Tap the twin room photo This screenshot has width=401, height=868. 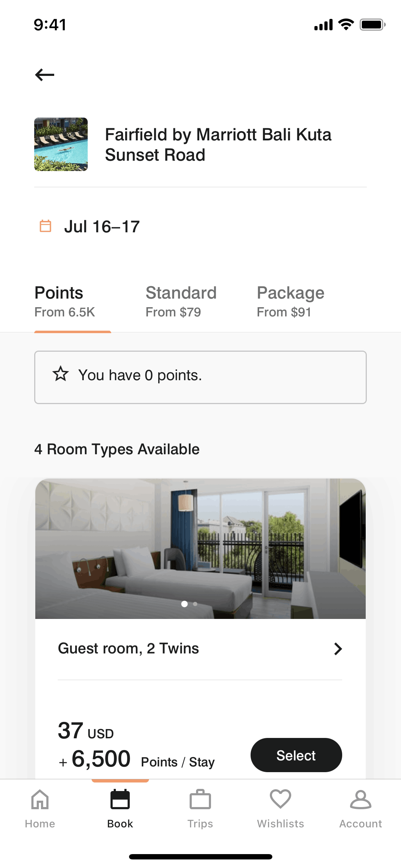(200, 542)
